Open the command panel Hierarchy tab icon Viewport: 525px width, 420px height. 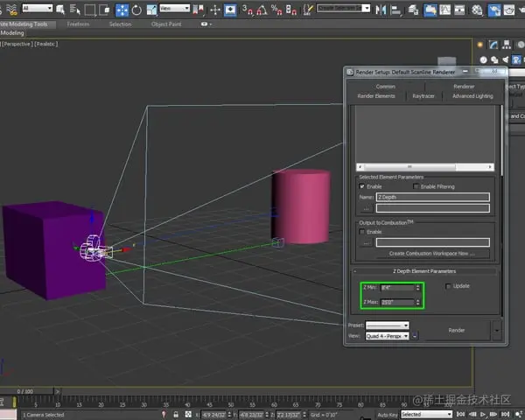pyautogui.click(x=507, y=45)
